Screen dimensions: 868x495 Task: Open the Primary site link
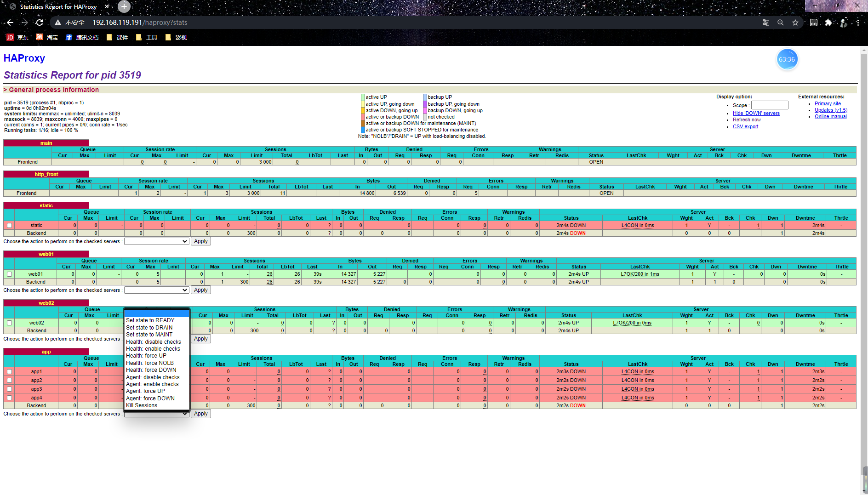click(x=828, y=104)
